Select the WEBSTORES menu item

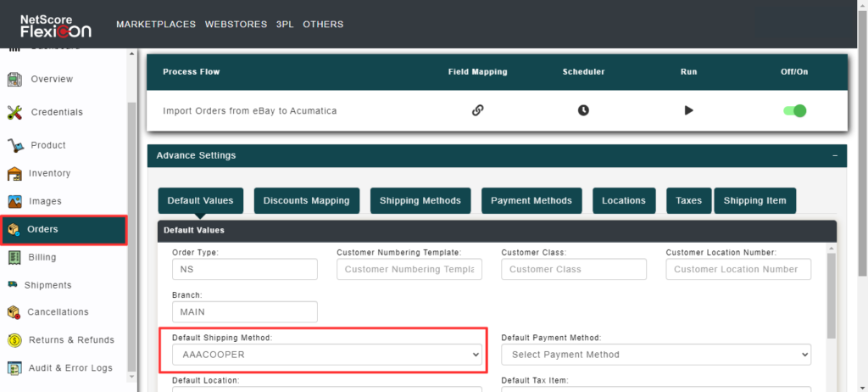point(234,25)
